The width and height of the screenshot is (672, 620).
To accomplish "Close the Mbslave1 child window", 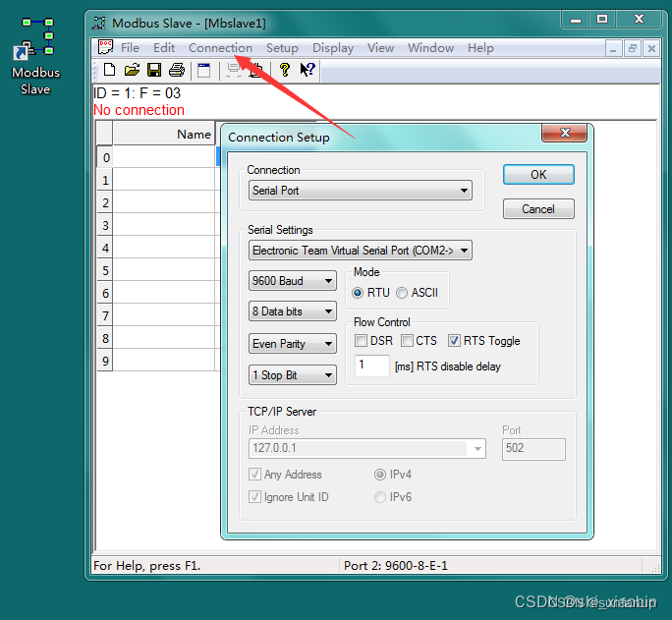I will click(651, 48).
